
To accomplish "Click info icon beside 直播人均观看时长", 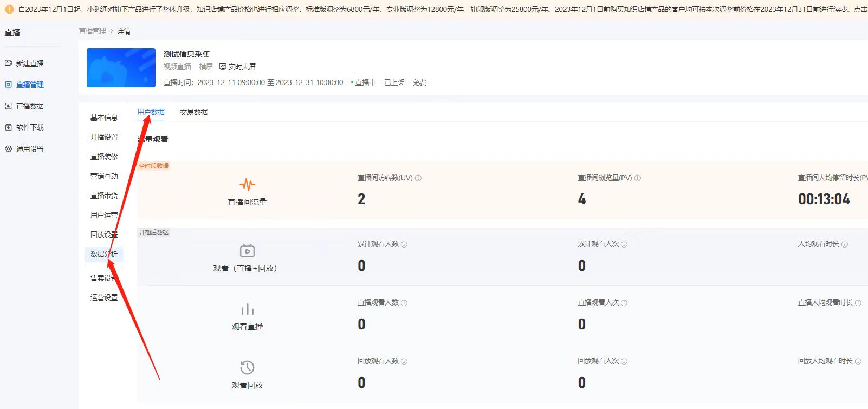I will pos(858,303).
